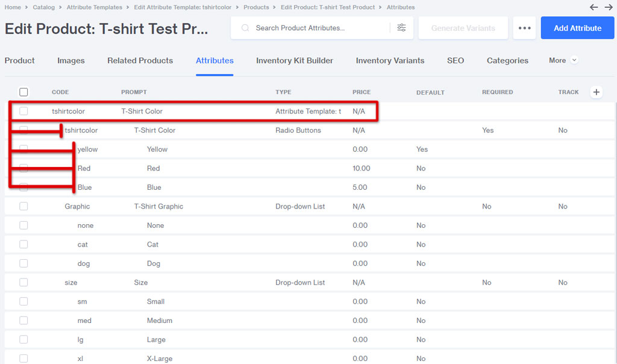
Task: Check the tshirtcolor attribute row checkbox
Action: pos(23,111)
